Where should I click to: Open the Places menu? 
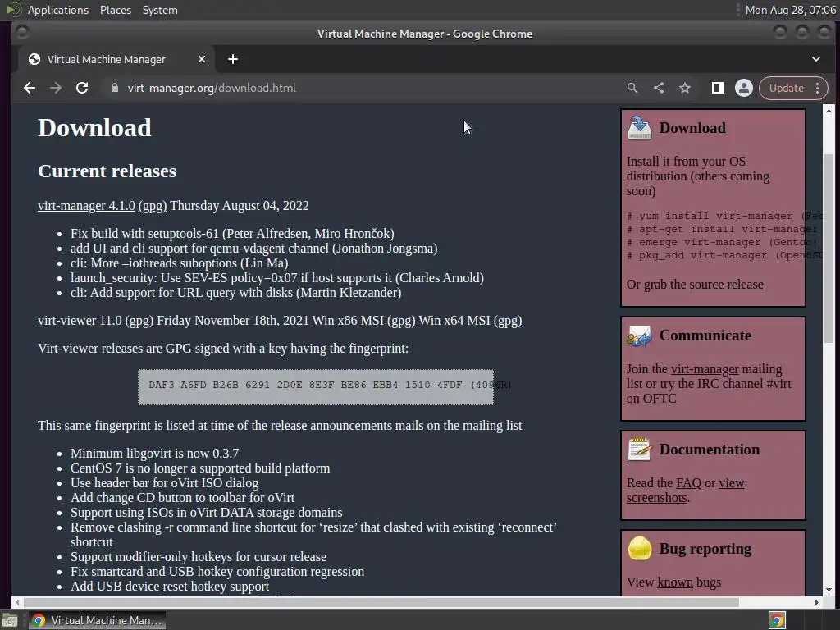(115, 10)
